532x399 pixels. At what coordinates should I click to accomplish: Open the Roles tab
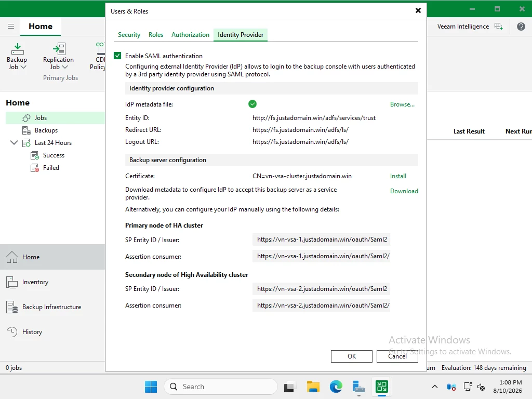tap(156, 35)
